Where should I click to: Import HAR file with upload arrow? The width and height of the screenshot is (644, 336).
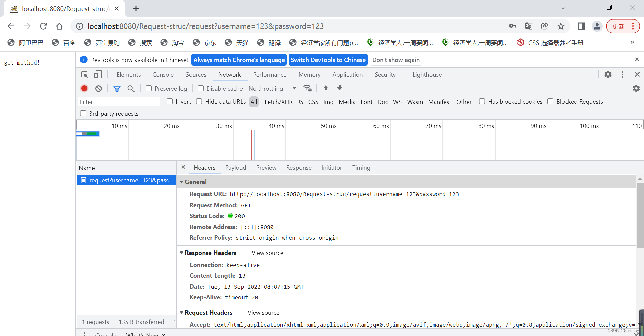coord(325,88)
